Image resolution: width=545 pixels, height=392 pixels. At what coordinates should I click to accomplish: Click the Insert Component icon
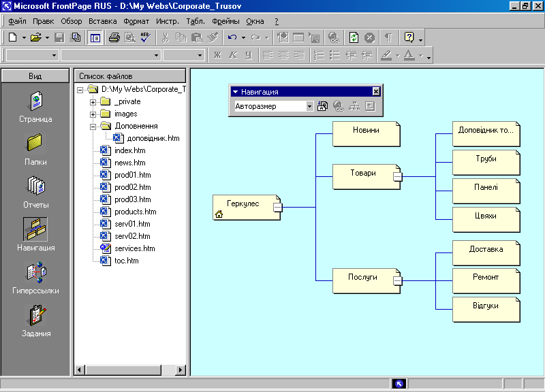[283, 37]
